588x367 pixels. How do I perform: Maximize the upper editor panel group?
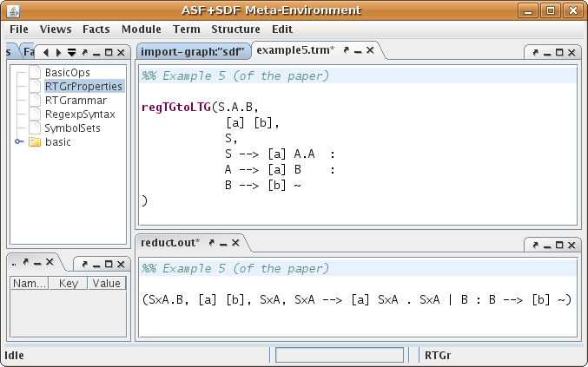coord(559,53)
